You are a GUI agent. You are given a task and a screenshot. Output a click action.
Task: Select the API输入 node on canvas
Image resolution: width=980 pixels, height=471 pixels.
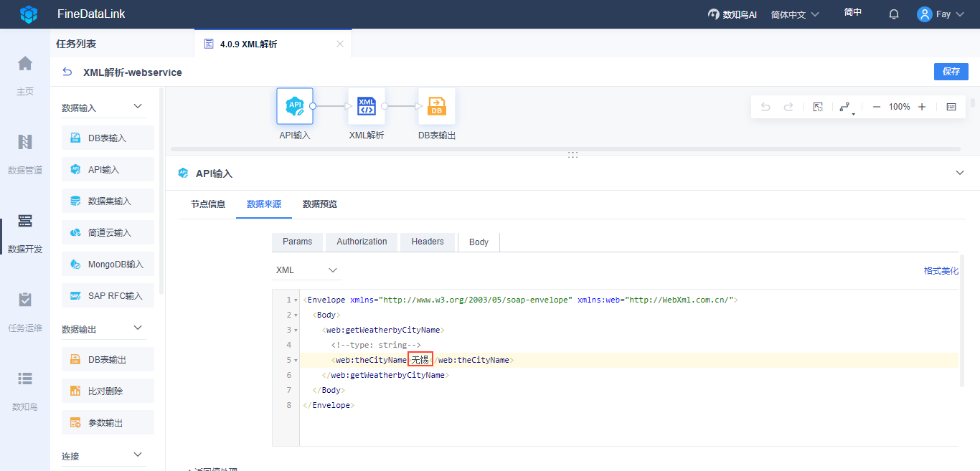[x=295, y=107]
